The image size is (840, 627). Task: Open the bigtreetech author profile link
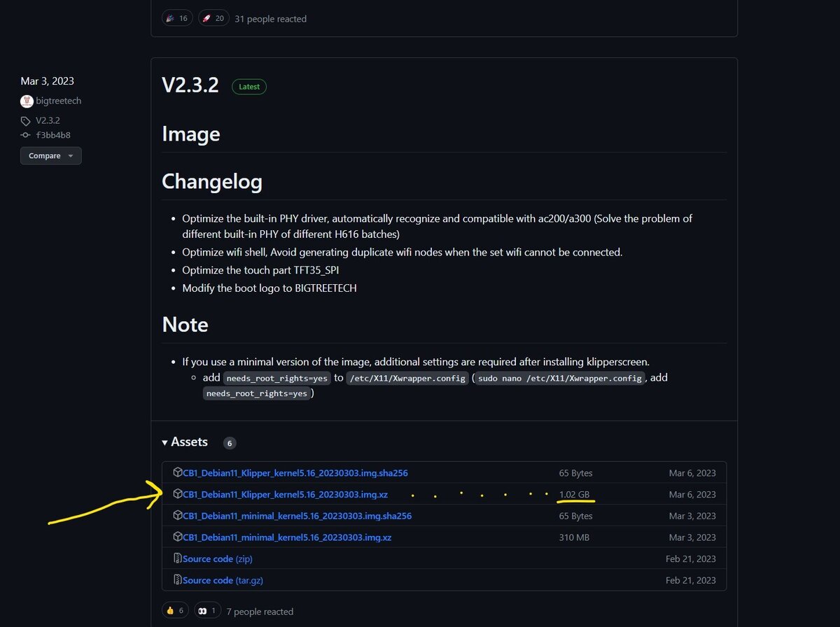[58, 101]
